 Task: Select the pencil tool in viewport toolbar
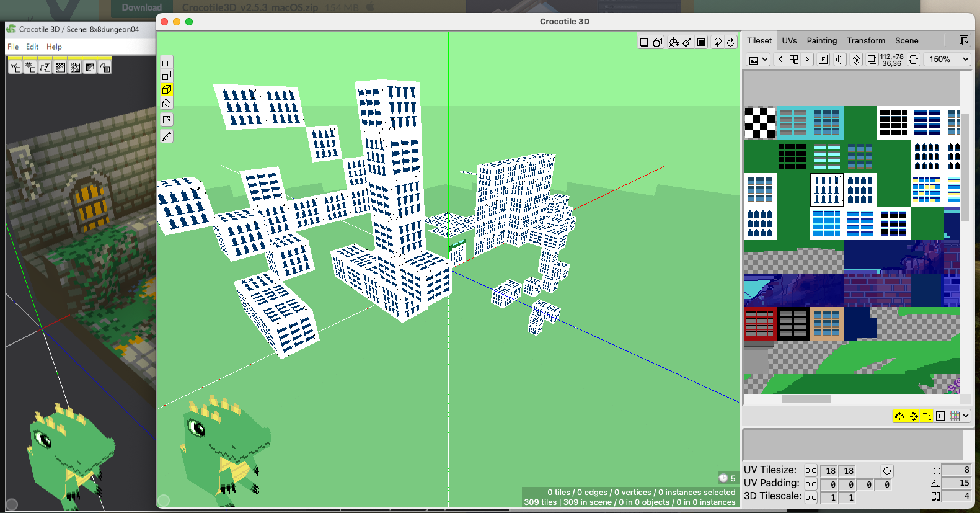(x=167, y=136)
